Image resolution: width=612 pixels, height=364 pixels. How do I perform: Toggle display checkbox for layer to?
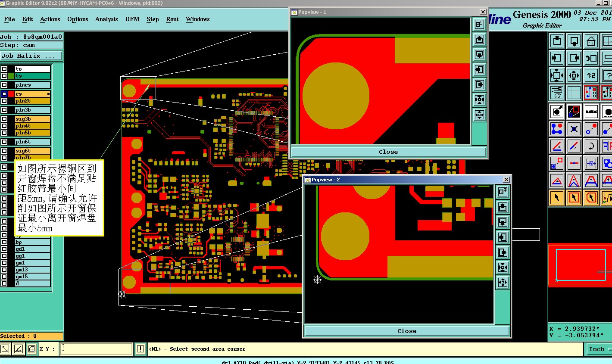coord(4,69)
